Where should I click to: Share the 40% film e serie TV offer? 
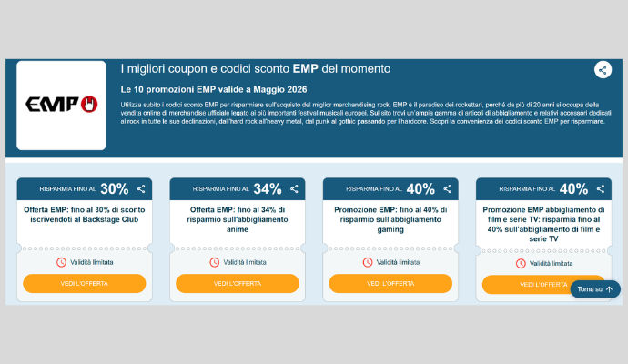[601, 189]
